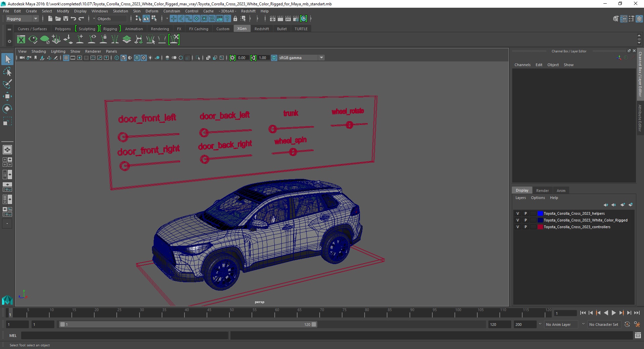This screenshot has height=349, width=644.
Task: Click the MEL command input field
Action: (x=124, y=335)
